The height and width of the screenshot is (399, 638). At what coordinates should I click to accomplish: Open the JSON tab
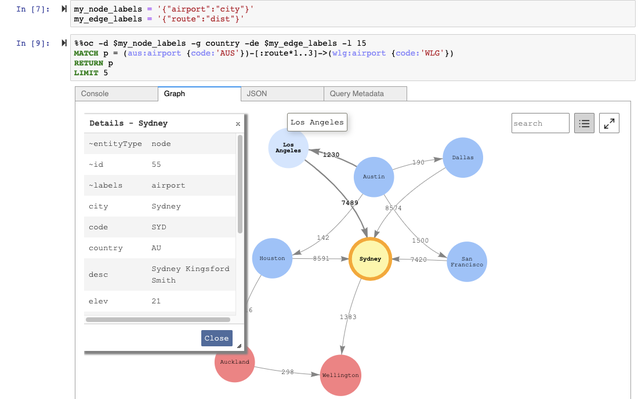[x=282, y=94]
